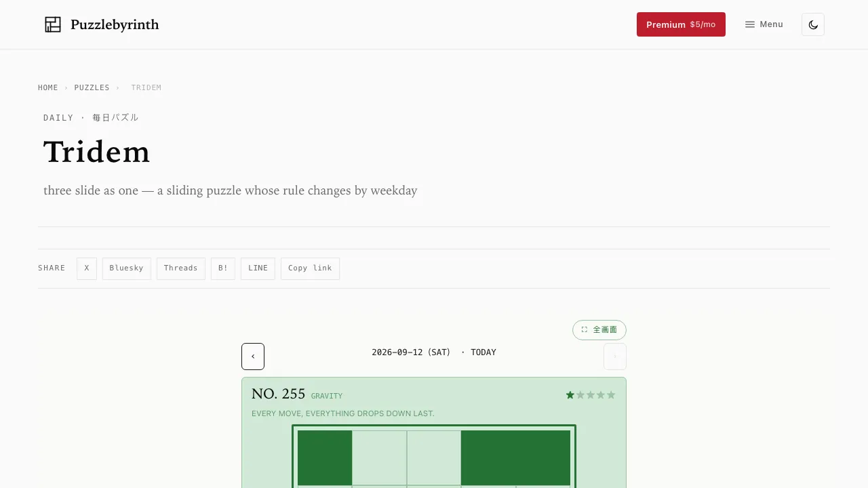Subscribe via the Premium $5/mo button
The height and width of the screenshot is (488, 868).
681,24
